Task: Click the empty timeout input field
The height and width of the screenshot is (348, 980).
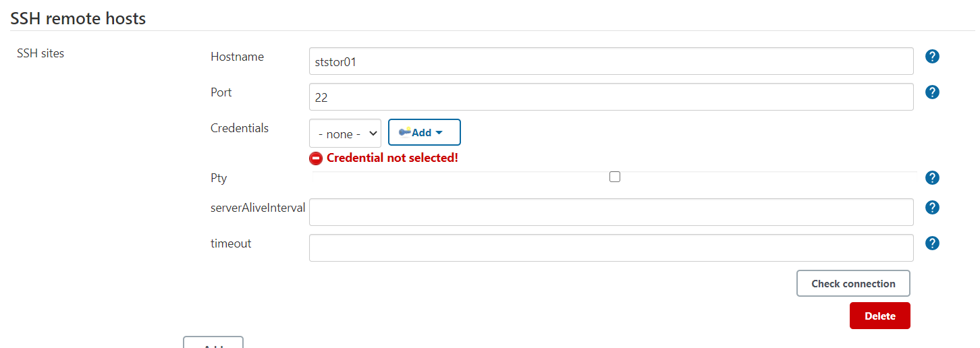Action: [611, 248]
